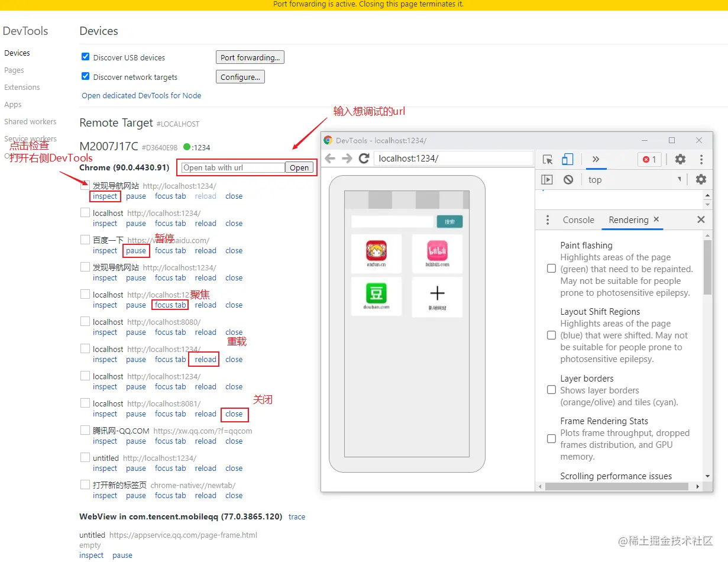Screen dimensions: 728x562
Task: Open Shared workers in the sidebar
Action: 30,121
